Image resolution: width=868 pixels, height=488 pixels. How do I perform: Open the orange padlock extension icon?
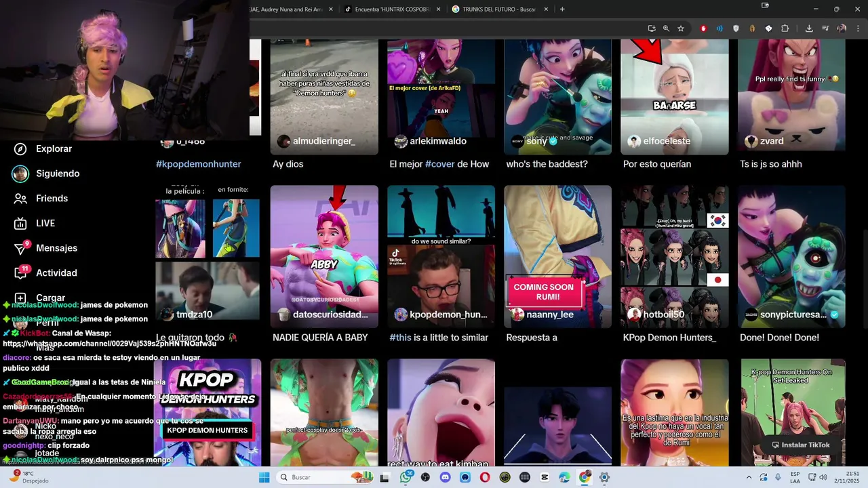(x=752, y=28)
